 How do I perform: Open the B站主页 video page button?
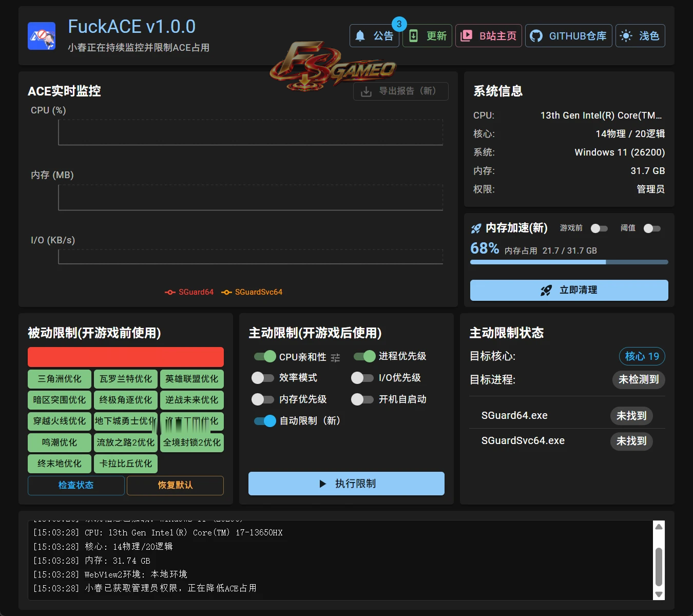point(489,36)
